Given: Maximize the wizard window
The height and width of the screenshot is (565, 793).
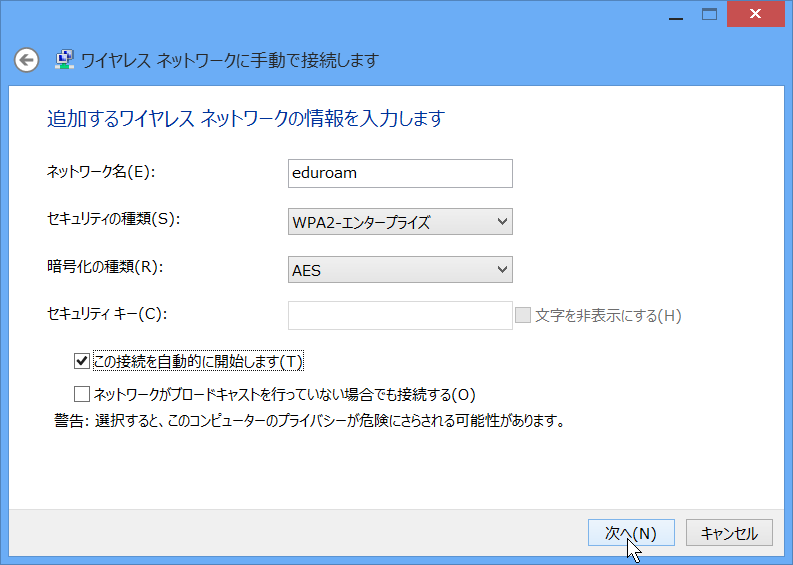Looking at the screenshot, I should click(709, 15).
